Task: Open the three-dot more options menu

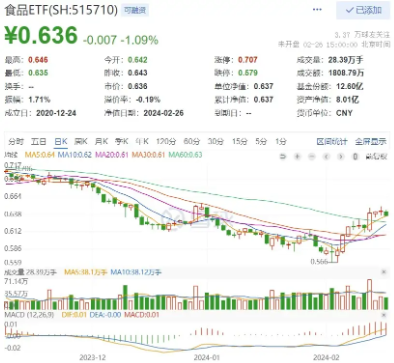Action: pyautogui.click(x=317, y=10)
